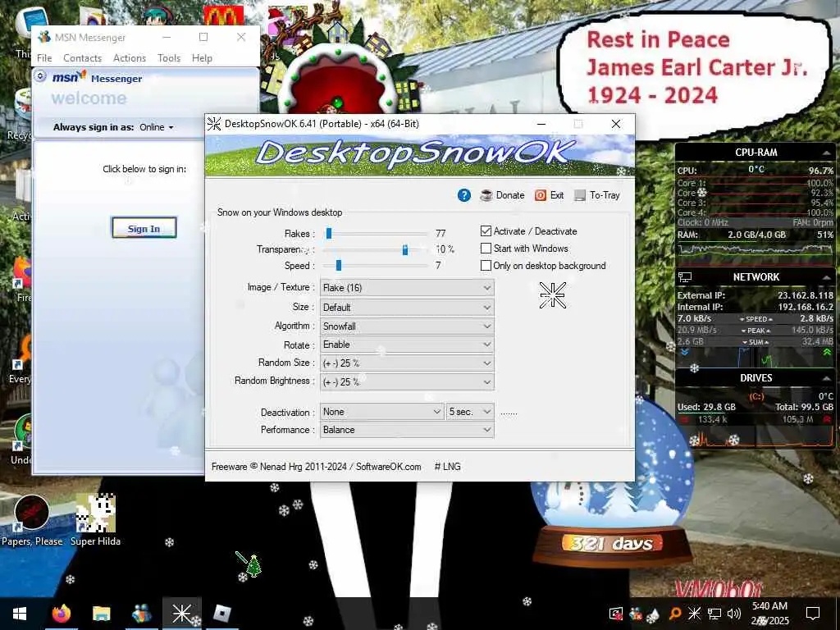
Task: Open the Contacts menu in MSN Messenger
Action: click(x=83, y=58)
